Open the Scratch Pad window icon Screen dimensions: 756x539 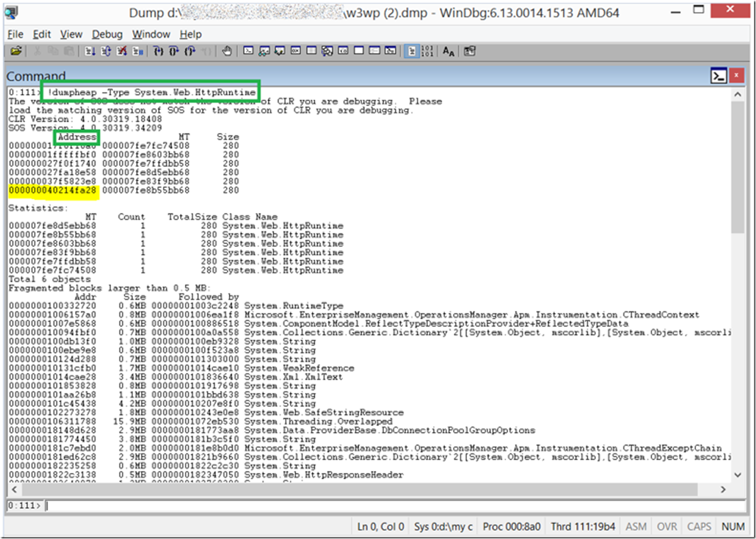[x=359, y=51]
